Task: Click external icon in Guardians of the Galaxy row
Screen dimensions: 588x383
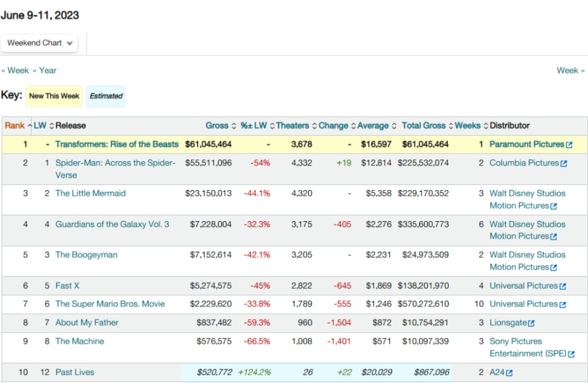Action: pos(554,237)
